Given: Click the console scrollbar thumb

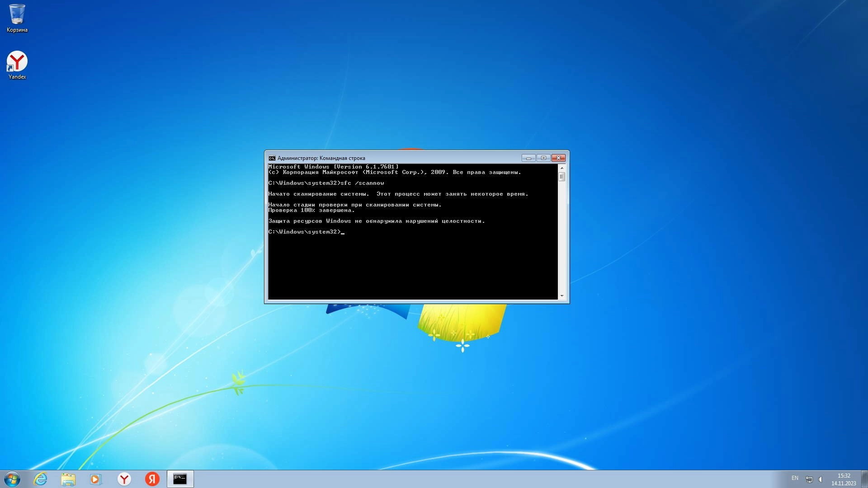Looking at the screenshot, I should coord(561,177).
